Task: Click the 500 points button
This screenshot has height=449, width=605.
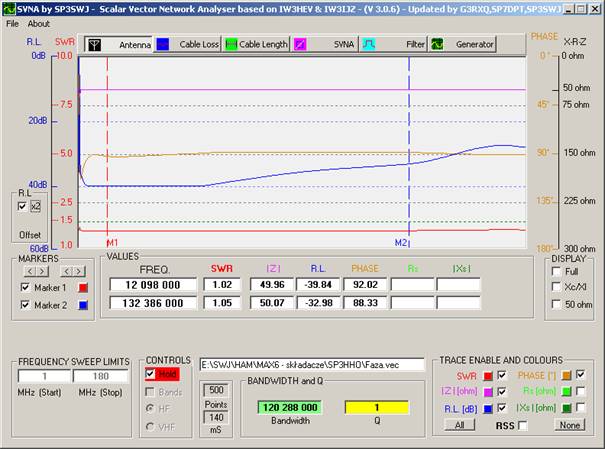Action: (215, 390)
